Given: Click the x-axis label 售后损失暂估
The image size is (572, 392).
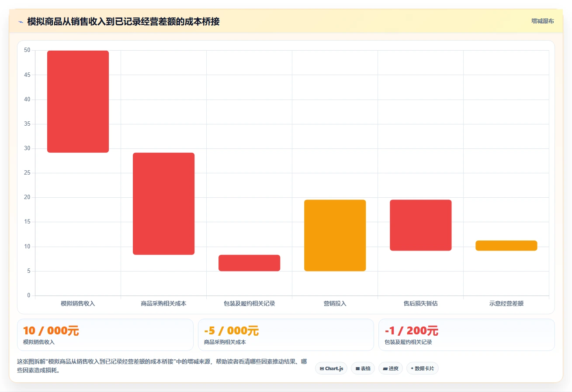Looking at the screenshot, I should tap(420, 303).
